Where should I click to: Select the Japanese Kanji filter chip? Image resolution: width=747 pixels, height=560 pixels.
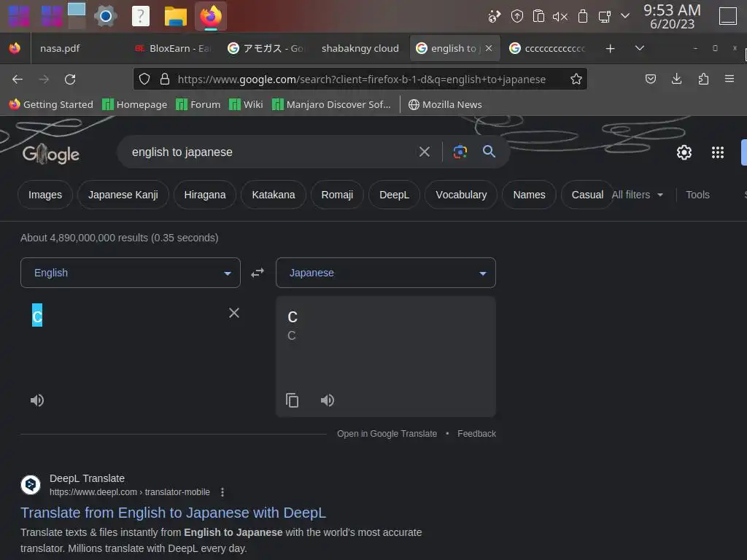(123, 195)
